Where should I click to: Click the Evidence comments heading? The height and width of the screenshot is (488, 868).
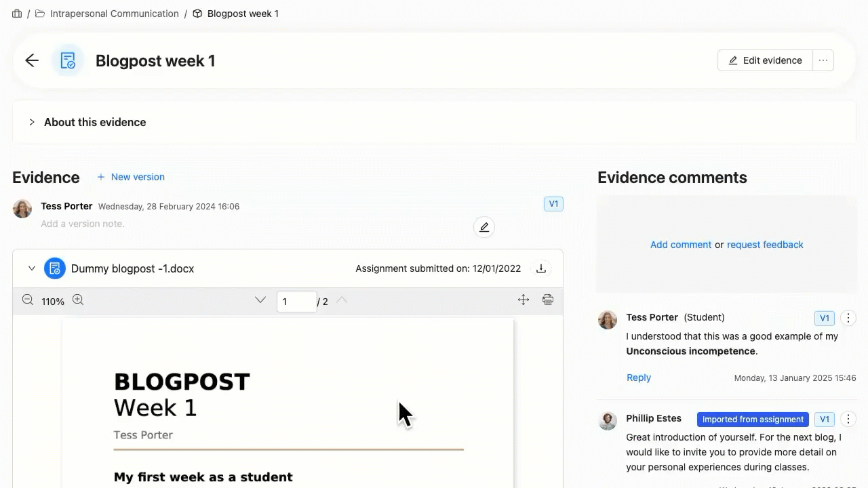point(672,178)
